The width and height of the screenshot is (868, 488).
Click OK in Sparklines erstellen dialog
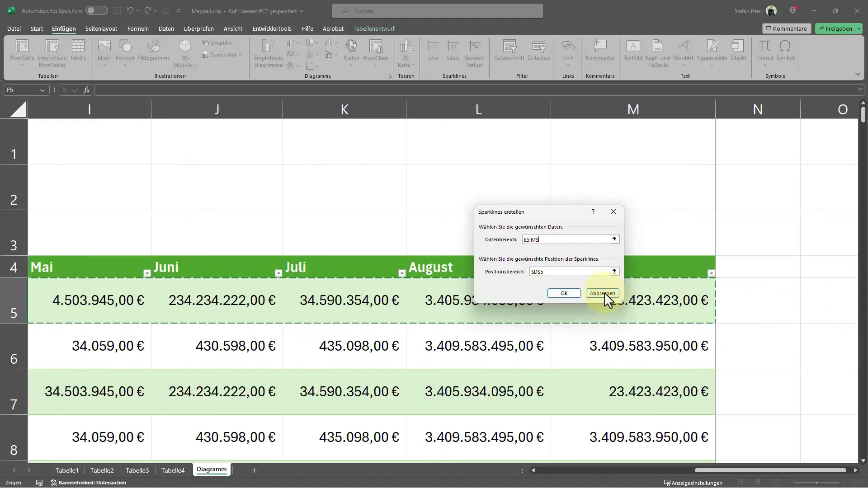click(564, 293)
